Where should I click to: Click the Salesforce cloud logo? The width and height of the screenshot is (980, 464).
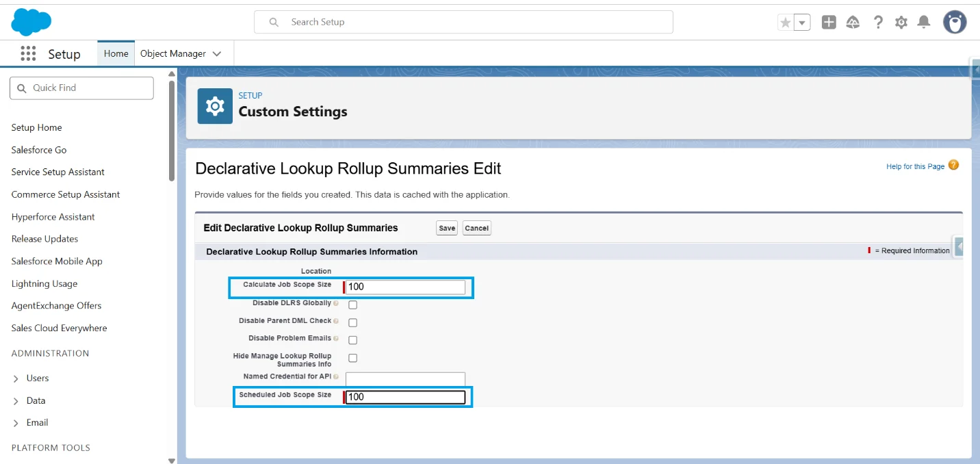pyautogui.click(x=31, y=22)
